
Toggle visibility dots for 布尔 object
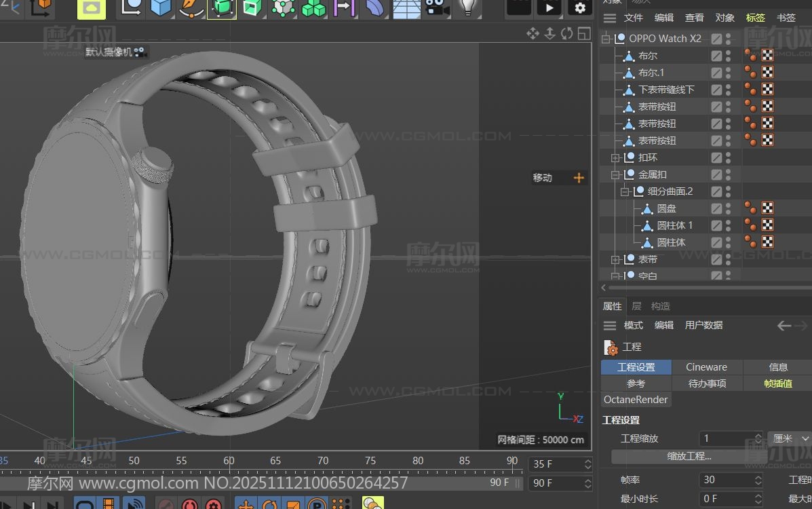pyautogui.click(x=728, y=56)
